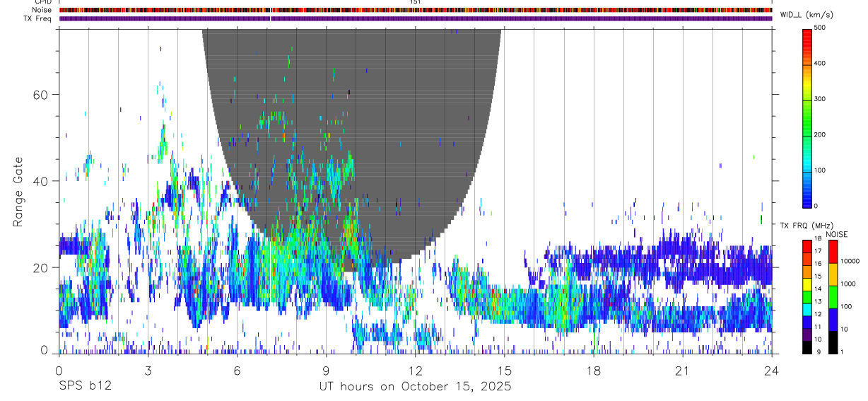Click the purple 10–11 MHz frequency swatch
868x401 pixels.
pyautogui.click(x=807, y=335)
